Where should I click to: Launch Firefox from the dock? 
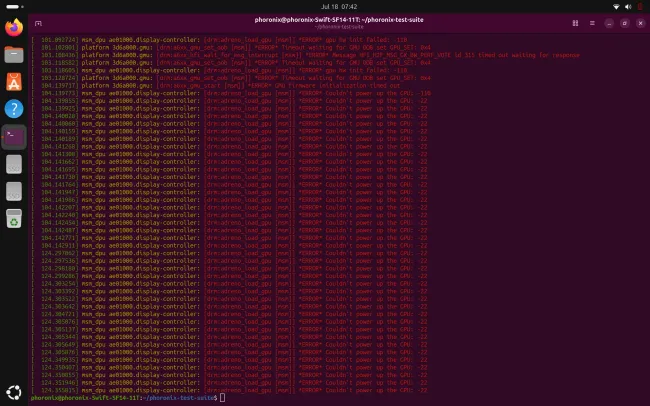pos(14,27)
